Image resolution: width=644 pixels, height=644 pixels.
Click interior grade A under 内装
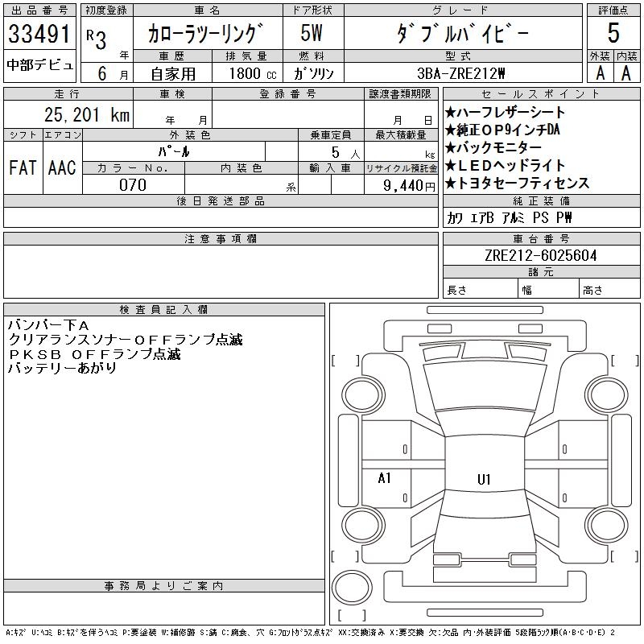click(626, 73)
